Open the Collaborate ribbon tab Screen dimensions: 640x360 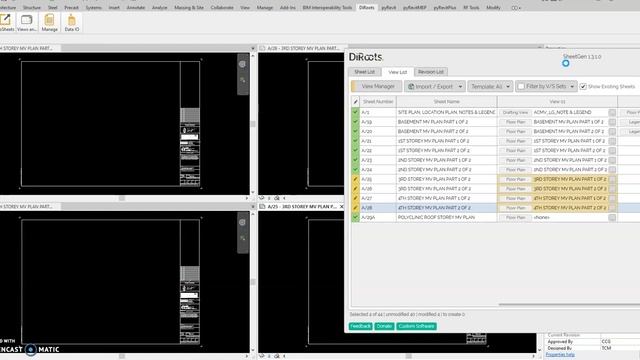[222, 7]
